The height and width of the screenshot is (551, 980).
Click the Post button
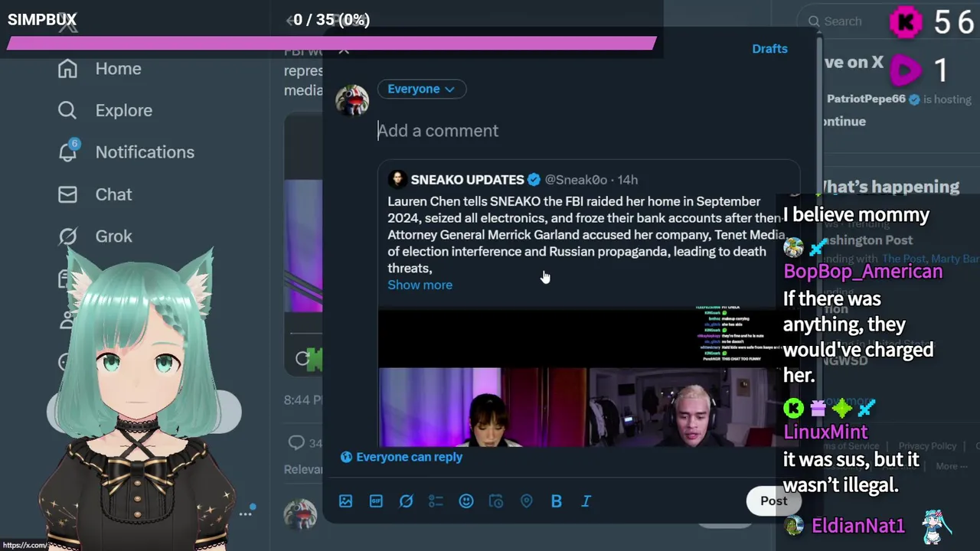pyautogui.click(x=773, y=501)
